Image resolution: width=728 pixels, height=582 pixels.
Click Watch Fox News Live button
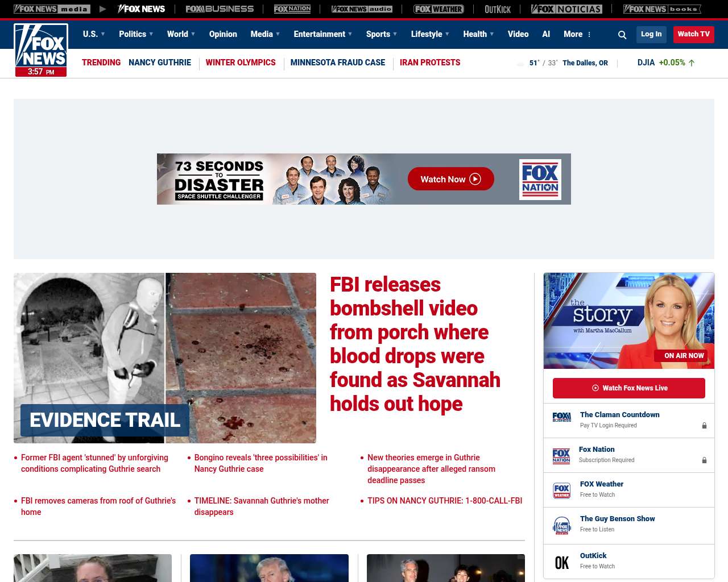pyautogui.click(x=629, y=388)
